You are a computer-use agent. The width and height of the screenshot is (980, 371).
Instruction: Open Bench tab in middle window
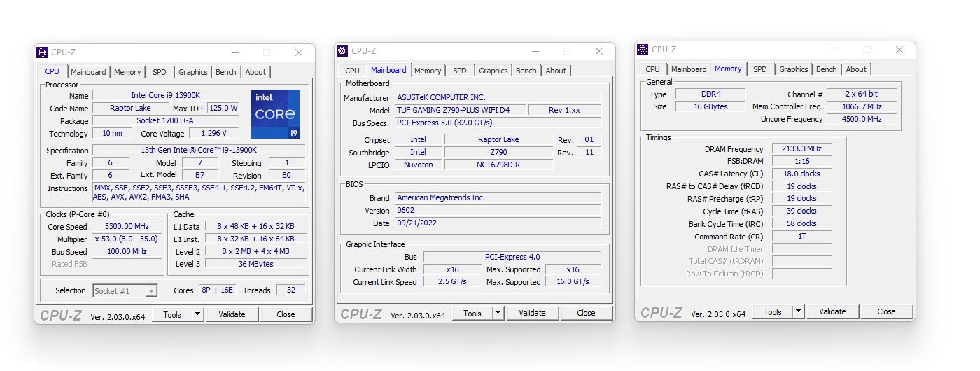click(526, 71)
